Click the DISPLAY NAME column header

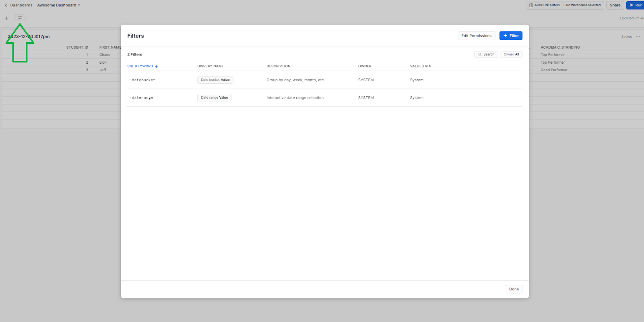tap(210, 66)
